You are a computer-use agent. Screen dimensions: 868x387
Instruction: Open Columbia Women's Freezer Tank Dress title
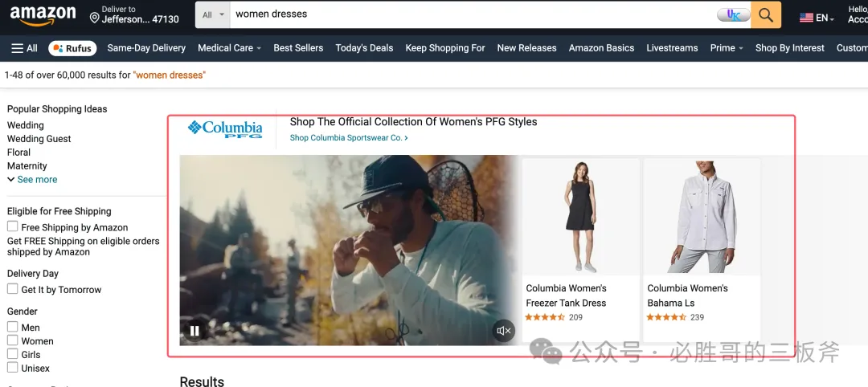click(566, 295)
